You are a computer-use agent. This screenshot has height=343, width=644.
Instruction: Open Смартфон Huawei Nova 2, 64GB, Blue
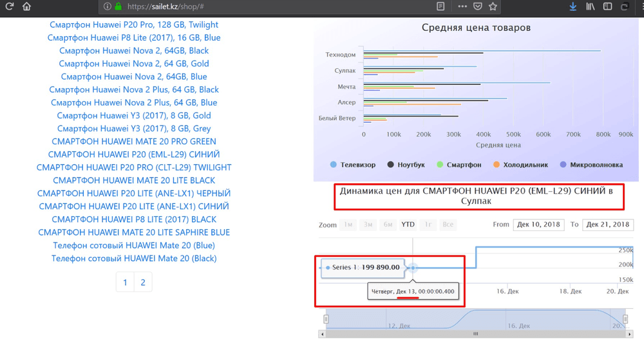pos(134,77)
